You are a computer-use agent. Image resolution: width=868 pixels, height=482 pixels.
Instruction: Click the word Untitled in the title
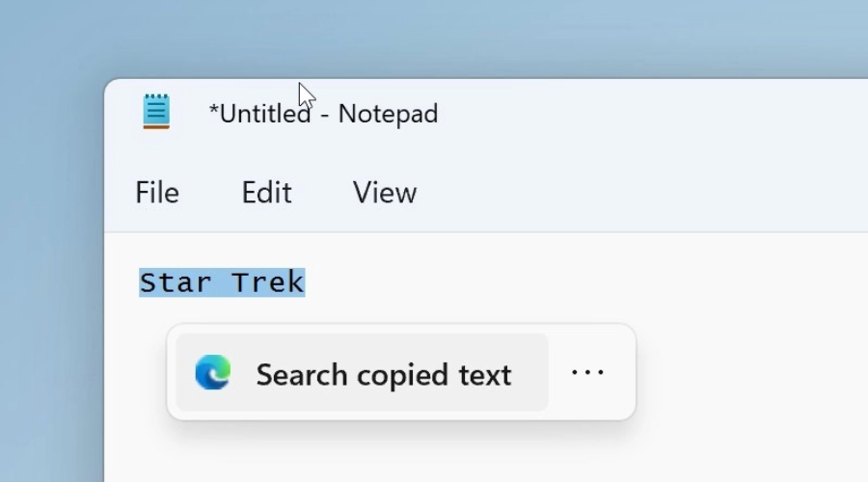pyautogui.click(x=265, y=114)
